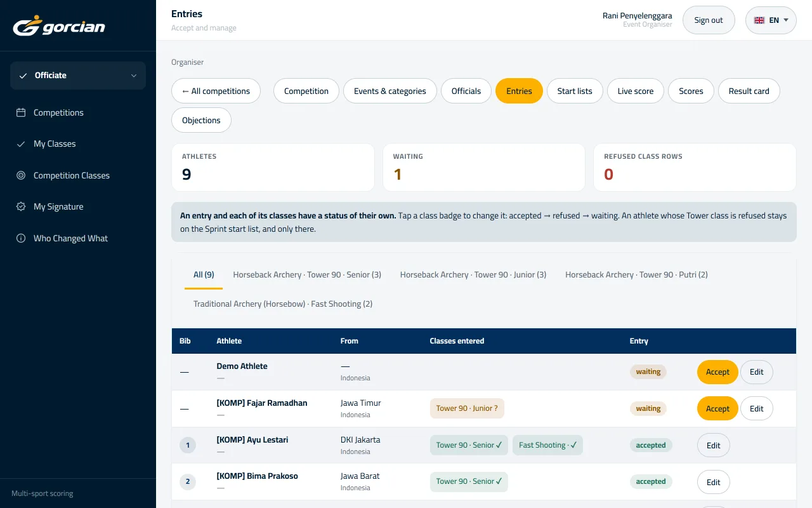Image resolution: width=812 pixels, height=508 pixels.
Task: Switch to the Live score tab
Action: pyautogui.click(x=636, y=91)
